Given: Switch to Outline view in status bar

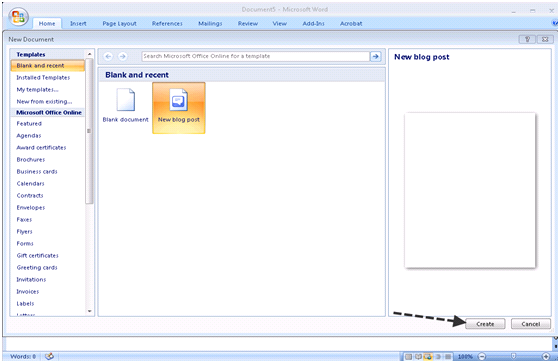Looking at the screenshot, I should coord(438,357).
